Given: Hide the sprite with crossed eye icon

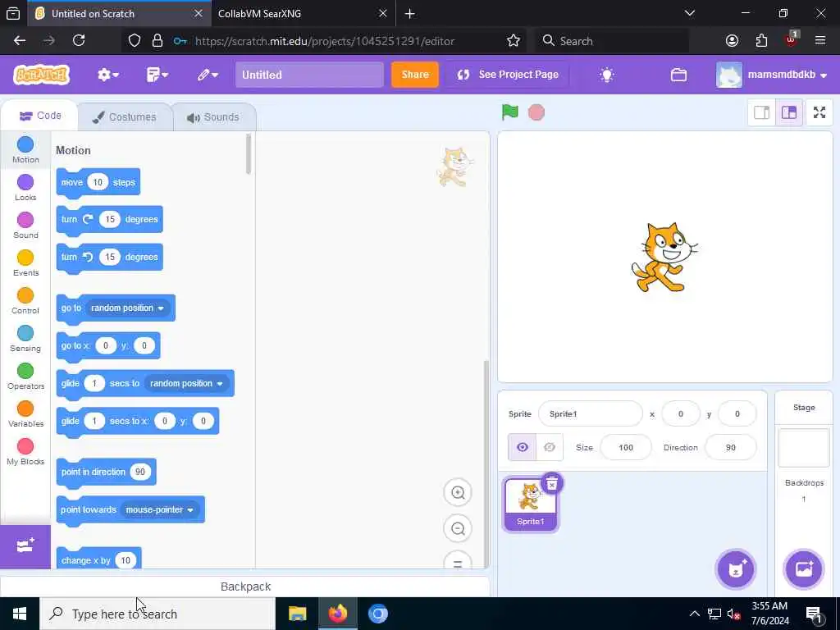Looking at the screenshot, I should (x=549, y=447).
